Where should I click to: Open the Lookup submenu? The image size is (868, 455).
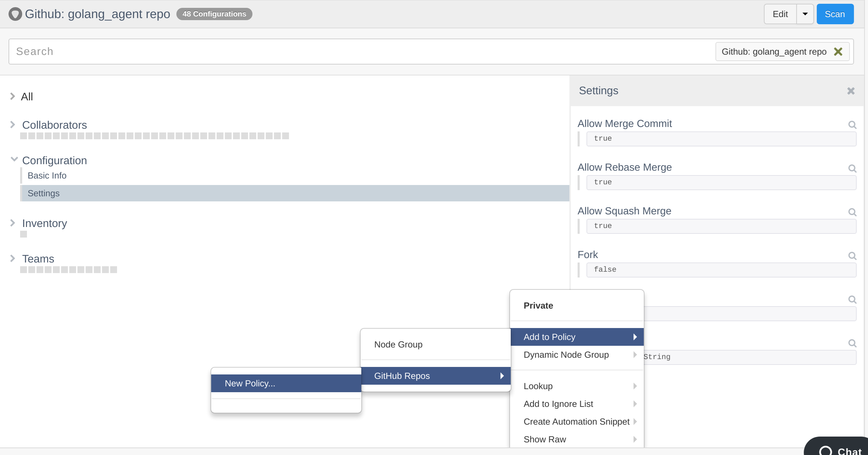pos(577,386)
